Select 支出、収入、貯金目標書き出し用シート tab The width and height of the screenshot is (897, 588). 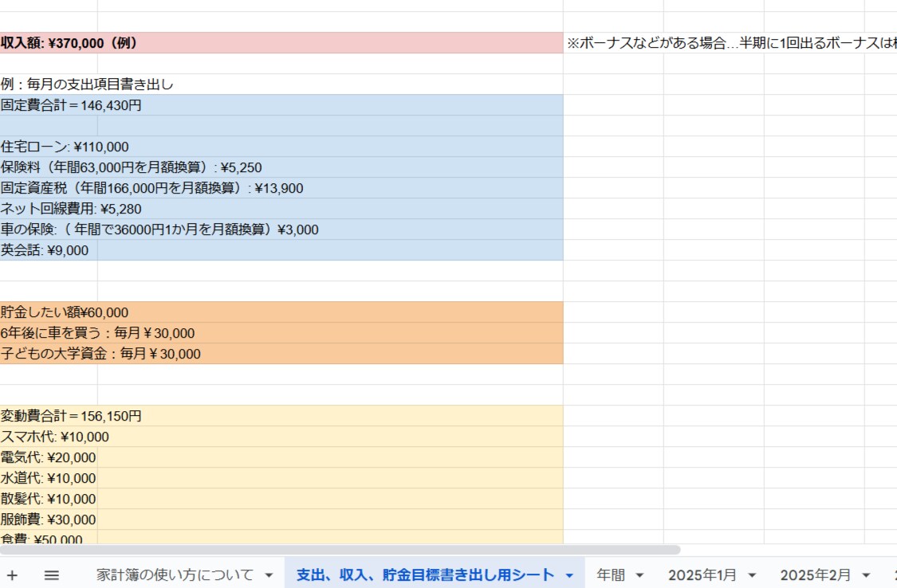[x=425, y=575]
